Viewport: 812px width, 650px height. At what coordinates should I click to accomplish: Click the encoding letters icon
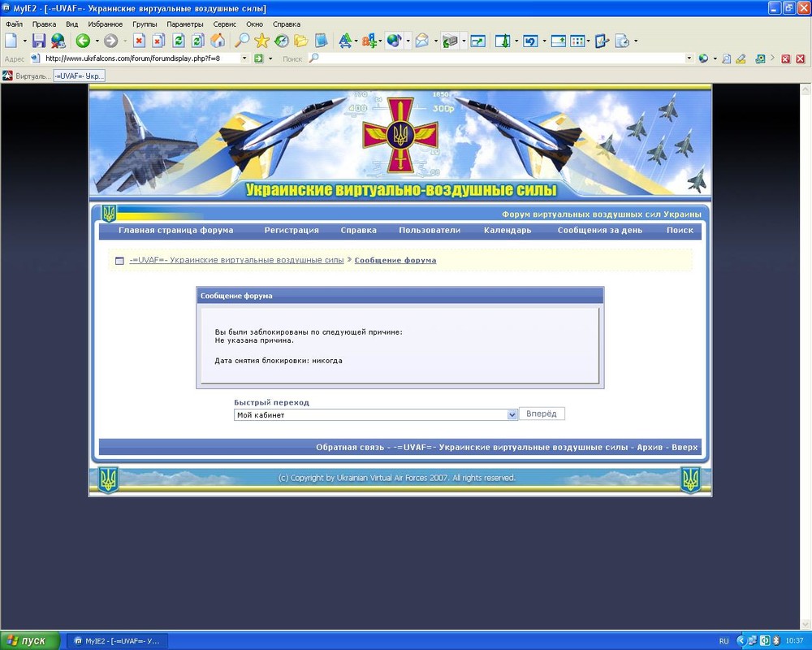(369, 41)
